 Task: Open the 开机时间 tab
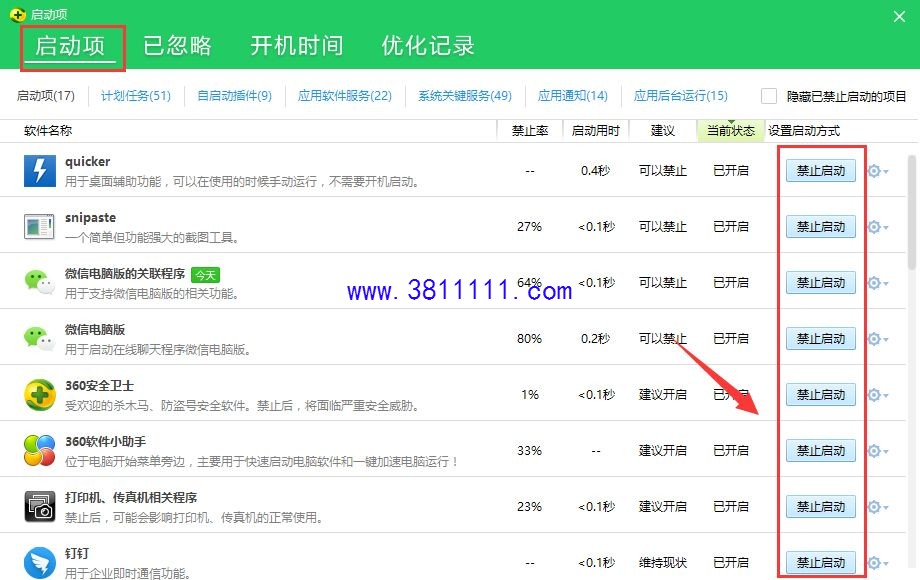pos(297,46)
